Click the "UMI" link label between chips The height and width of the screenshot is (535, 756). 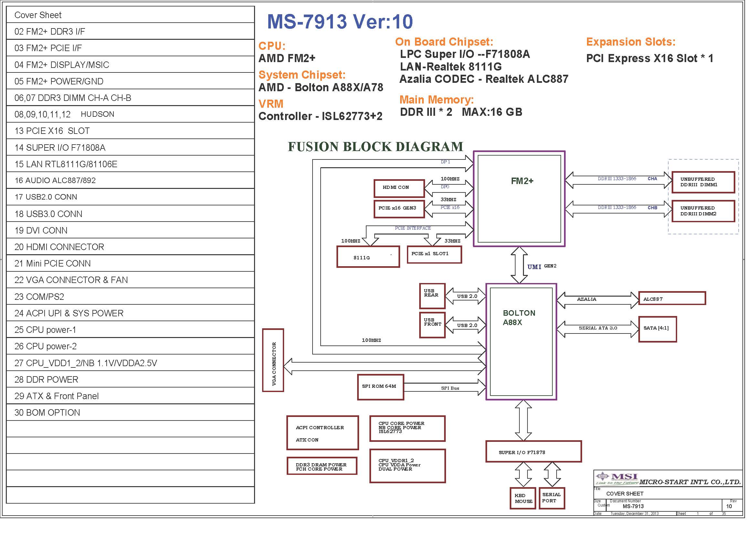coord(534,267)
